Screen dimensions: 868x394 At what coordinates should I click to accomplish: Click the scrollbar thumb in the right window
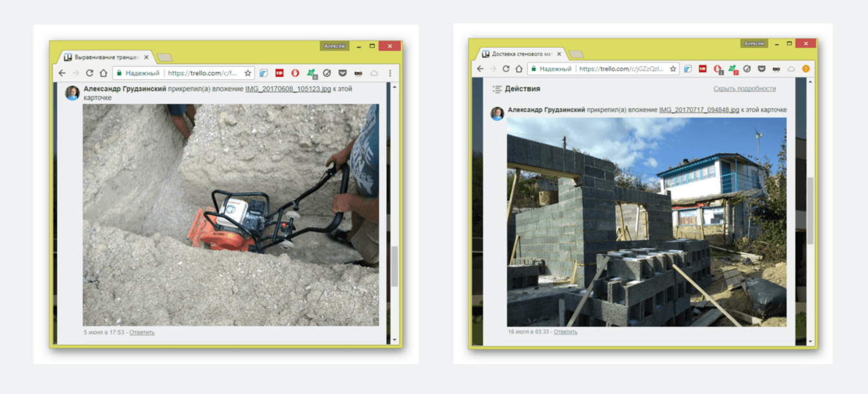810,210
